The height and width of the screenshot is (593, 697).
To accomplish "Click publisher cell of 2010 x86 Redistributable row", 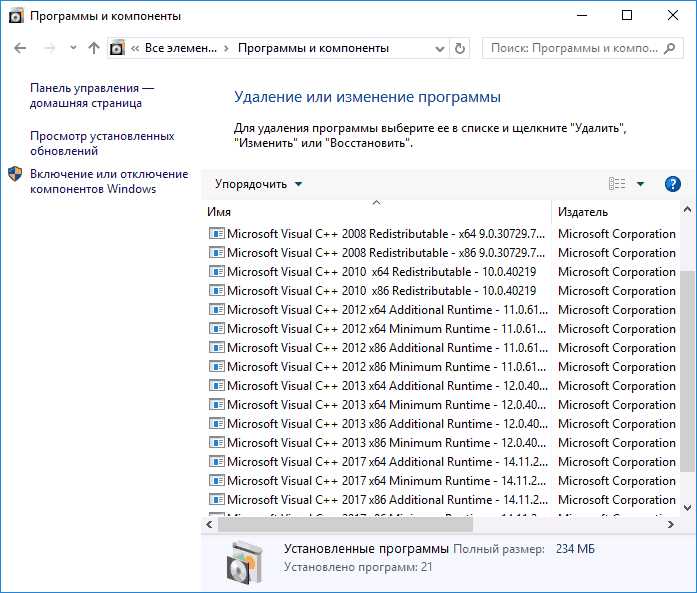I will [617, 291].
